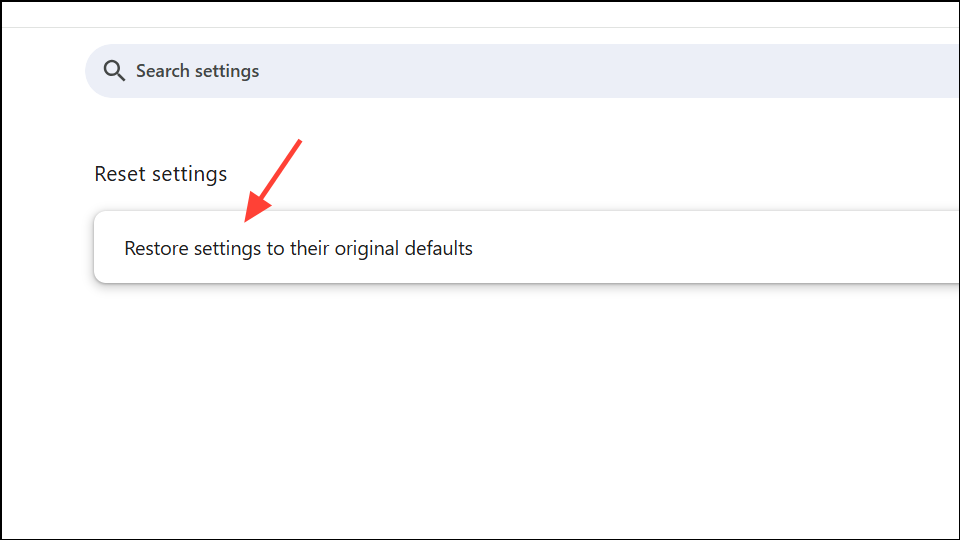Click the red arrow annotation

click(272, 181)
